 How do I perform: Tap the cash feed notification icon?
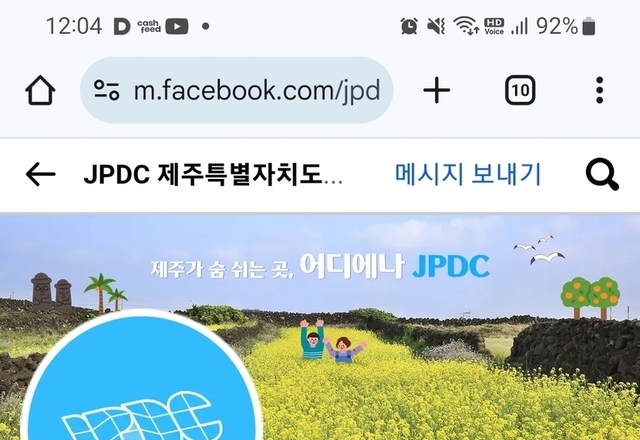149,27
